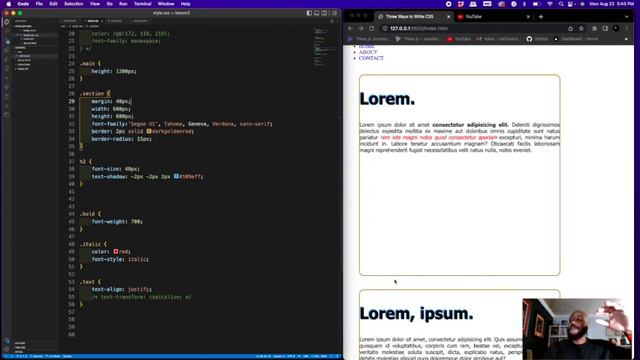Open Control Center icon in menu bar

[x=571, y=4]
